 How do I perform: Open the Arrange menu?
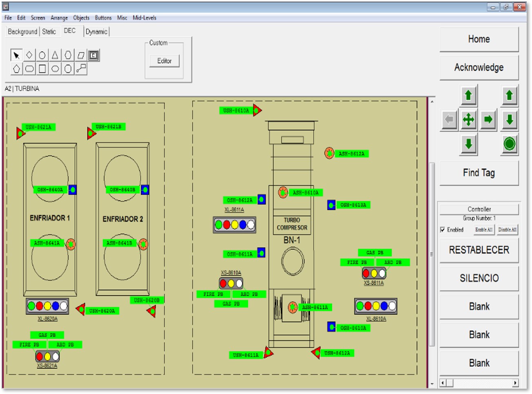click(x=59, y=18)
